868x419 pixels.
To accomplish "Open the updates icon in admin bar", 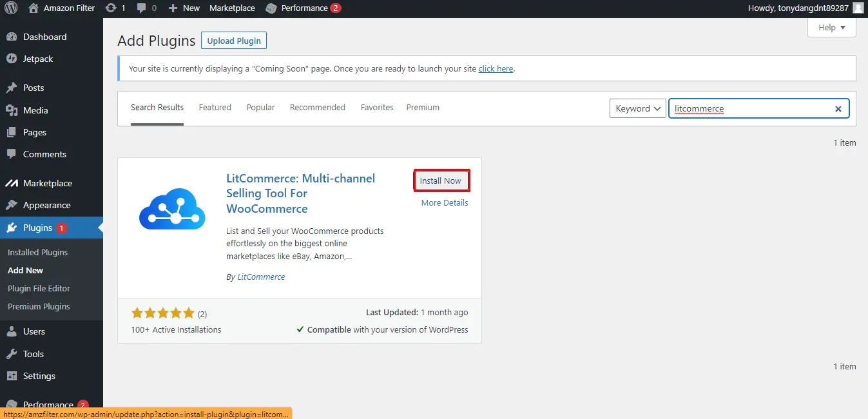I will tap(111, 8).
